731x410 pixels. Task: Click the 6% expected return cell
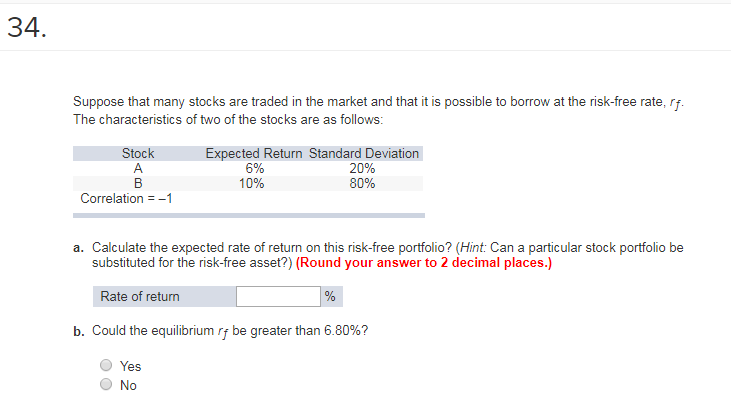[255, 168]
